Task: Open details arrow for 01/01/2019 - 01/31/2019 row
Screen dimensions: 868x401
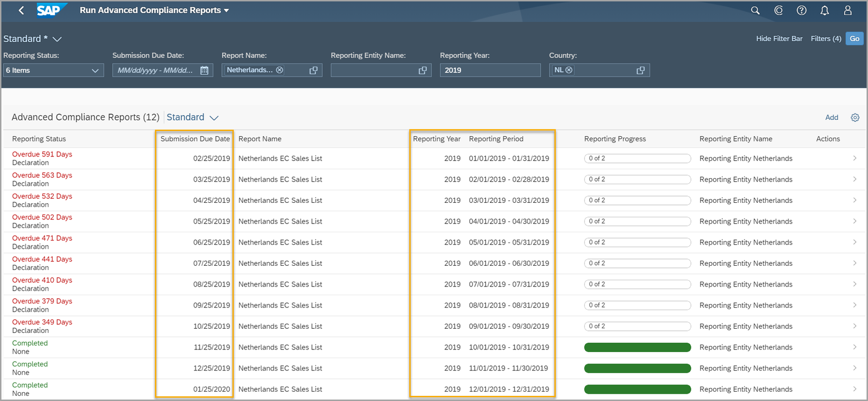Action: pyautogui.click(x=855, y=158)
